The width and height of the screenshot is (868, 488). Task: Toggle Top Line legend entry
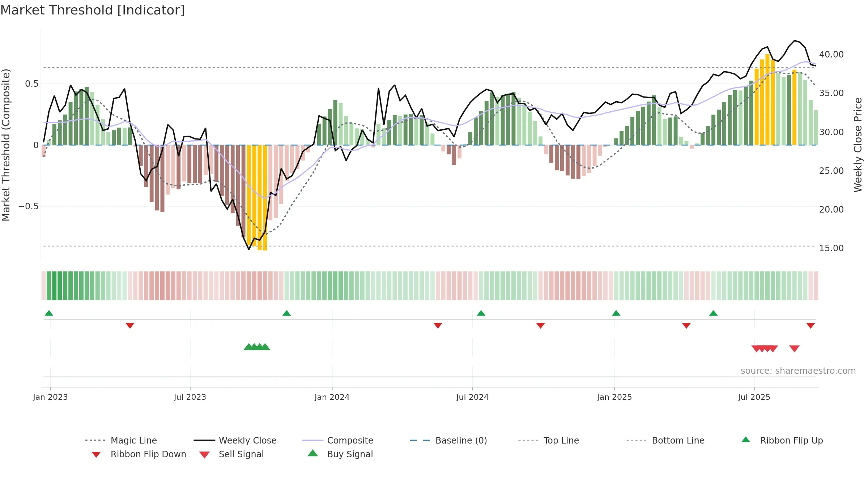(x=548, y=440)
